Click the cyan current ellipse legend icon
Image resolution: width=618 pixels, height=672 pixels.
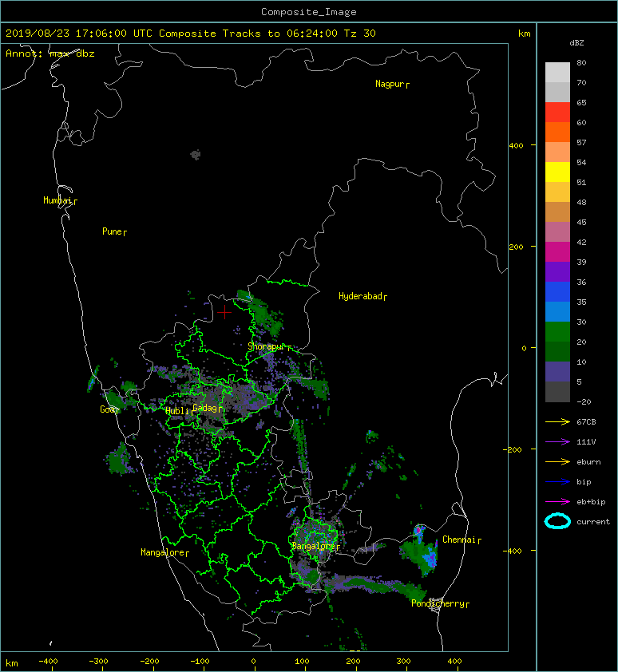[557, 521]
